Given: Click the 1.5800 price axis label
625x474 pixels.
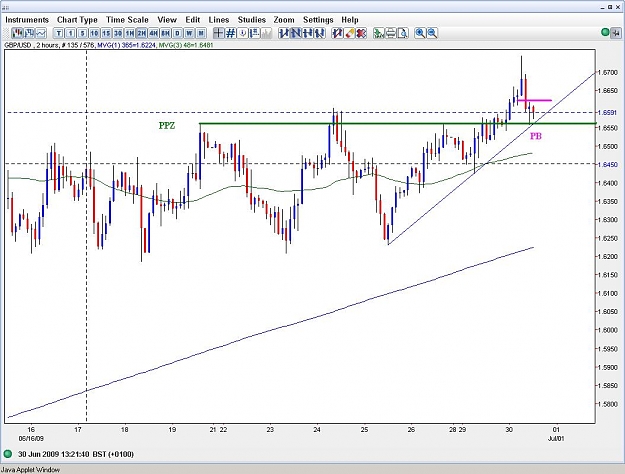Looking at the screenshot, I should point(609,404).
